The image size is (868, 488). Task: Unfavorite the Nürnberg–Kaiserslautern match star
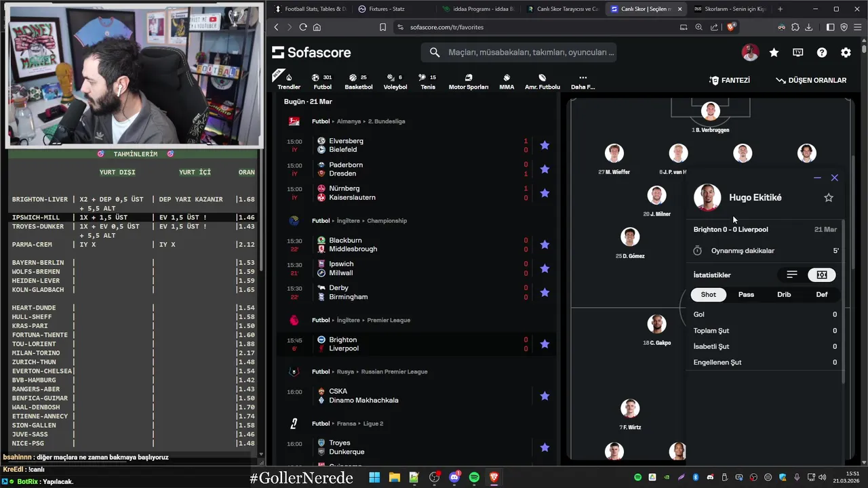pyautogui.click(x=545, y=193)
